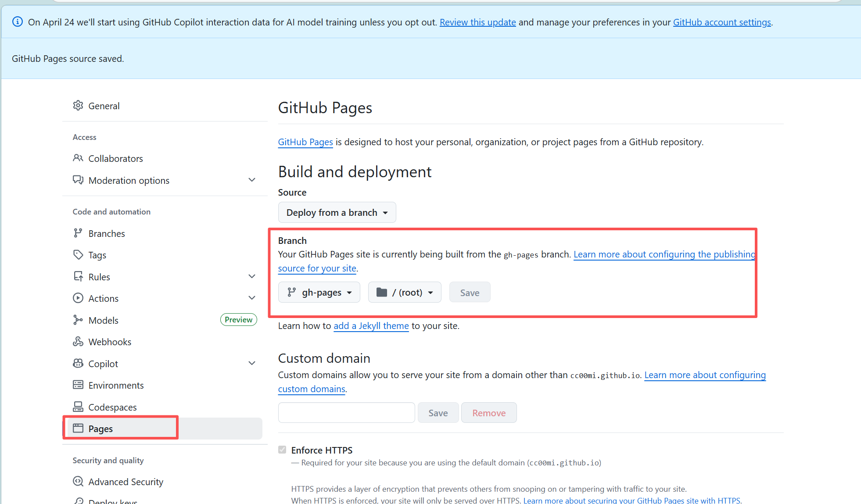The height and width of the screenshot is (504, 861).
Task: Click the Webhooks icon
Action: coord(78,341)
